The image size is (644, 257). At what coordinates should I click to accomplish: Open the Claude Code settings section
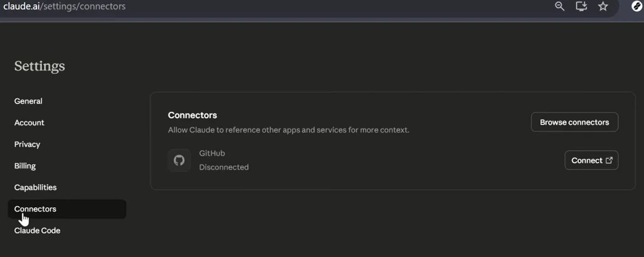[37, 230]
